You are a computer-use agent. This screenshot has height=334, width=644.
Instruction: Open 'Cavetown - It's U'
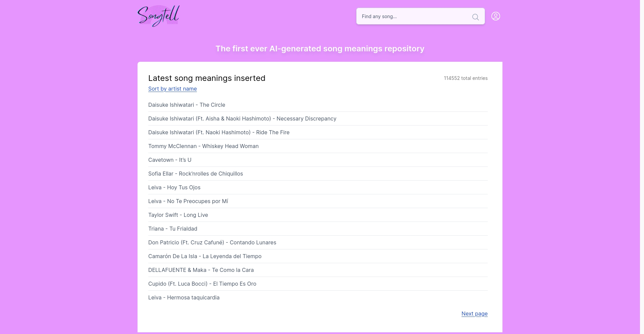[170, 160]
